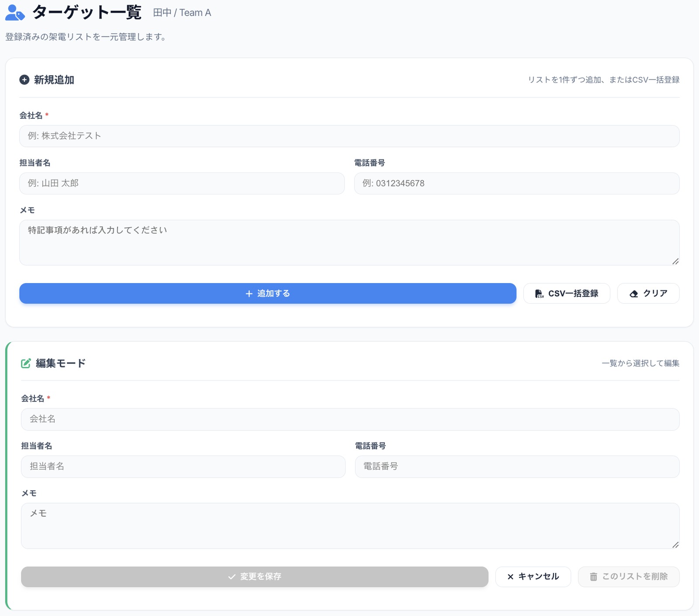The width and height of the screenshot is (699, 616).
Task: Click the green pencil icon beside 編集モード
Action: pyautogui.click(x=25, y=363)
